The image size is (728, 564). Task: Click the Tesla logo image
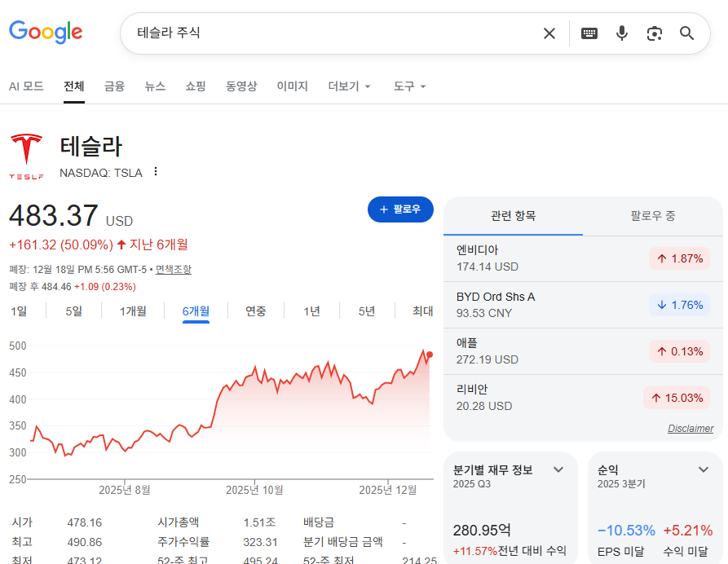pos(26,156)
